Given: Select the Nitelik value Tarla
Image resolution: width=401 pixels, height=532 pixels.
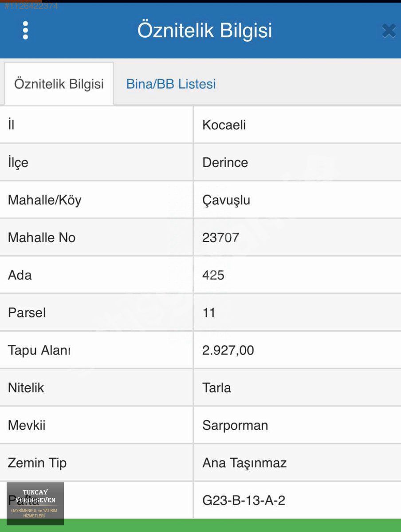Looking at the screenshot, I should click(x=216, y=388).
